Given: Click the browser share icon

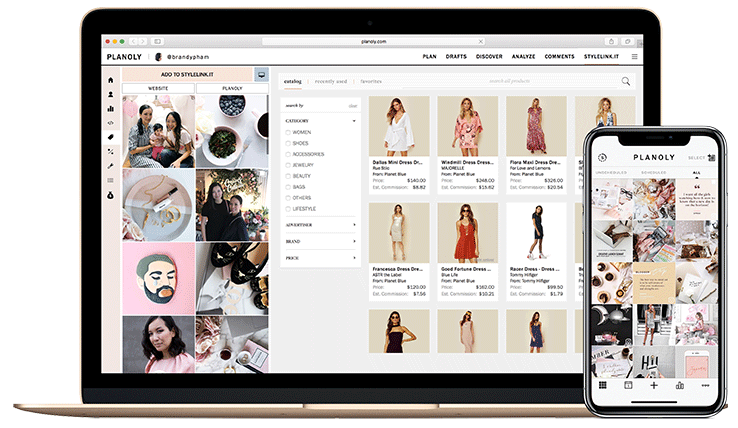Looking at the screenshot, I should [x=611, y=41].
